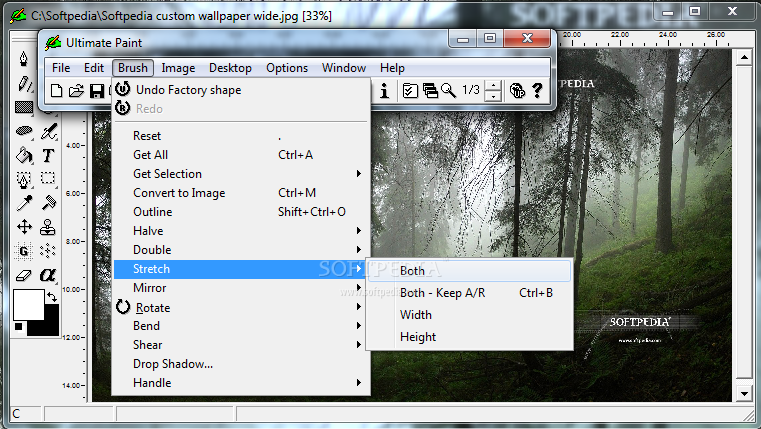Image resolution: width=761 pixels, height=429 pixels.
Task: Click the stacked windows toolbar icon
Action: point(430,91)
